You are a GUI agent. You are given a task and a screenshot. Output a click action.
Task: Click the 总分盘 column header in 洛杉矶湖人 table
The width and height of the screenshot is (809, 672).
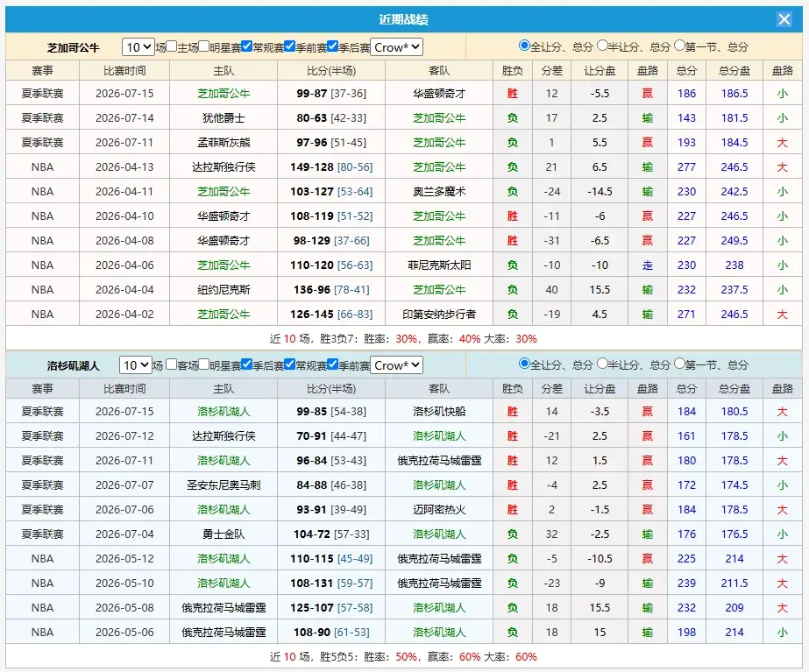tap(734, 389)
